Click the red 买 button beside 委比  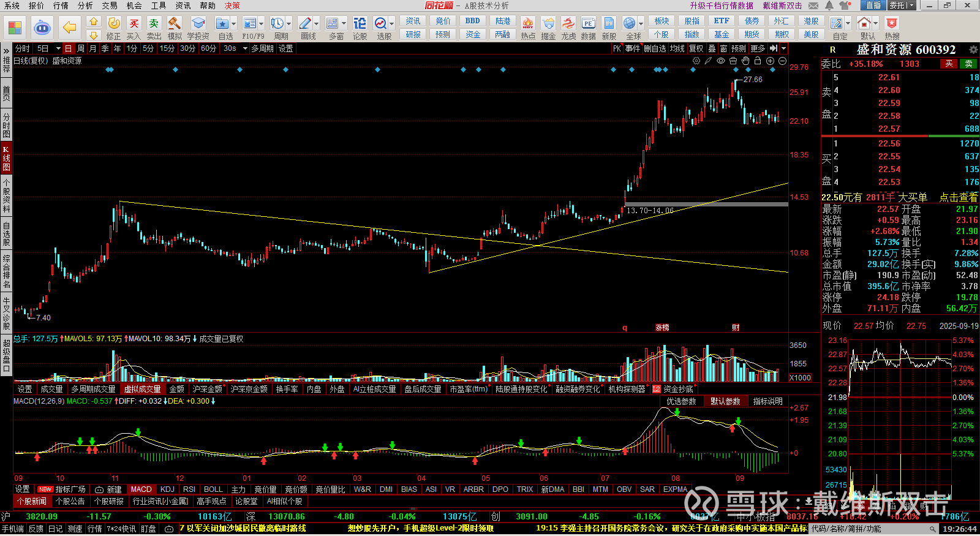[949, 64]
